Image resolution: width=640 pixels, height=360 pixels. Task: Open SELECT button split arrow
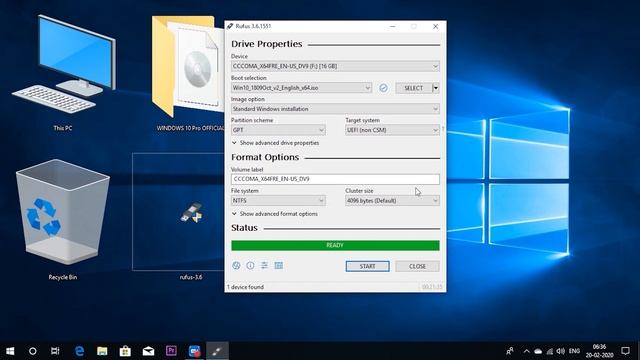[x=436, y=88]
